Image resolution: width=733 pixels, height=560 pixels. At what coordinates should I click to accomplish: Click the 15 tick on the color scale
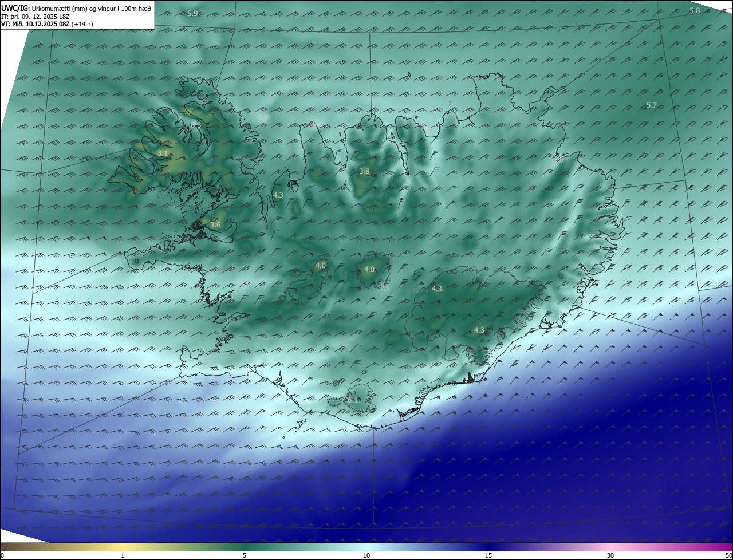488,555
